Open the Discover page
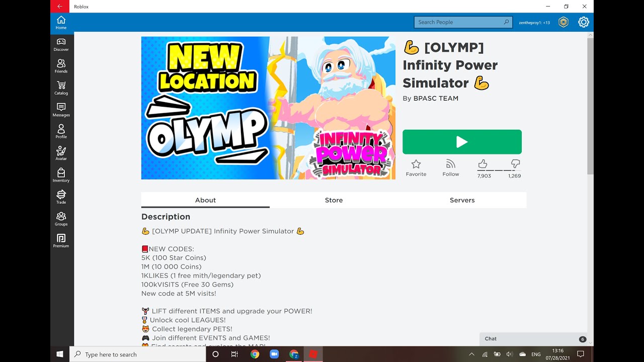 click(61, 45)
